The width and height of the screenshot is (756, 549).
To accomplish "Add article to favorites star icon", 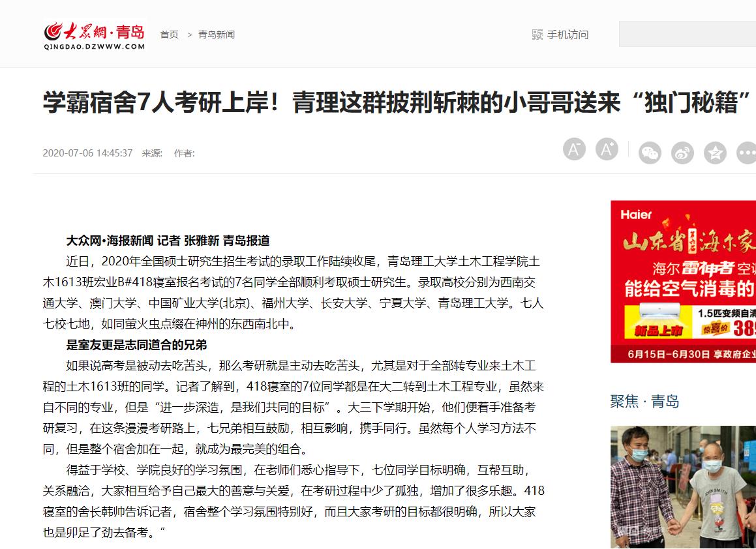I will click(x=715, y=153).
